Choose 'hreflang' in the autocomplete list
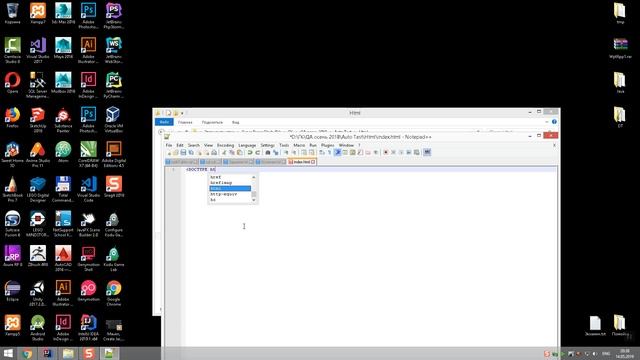640x360 pixels. tap(230, 182)
